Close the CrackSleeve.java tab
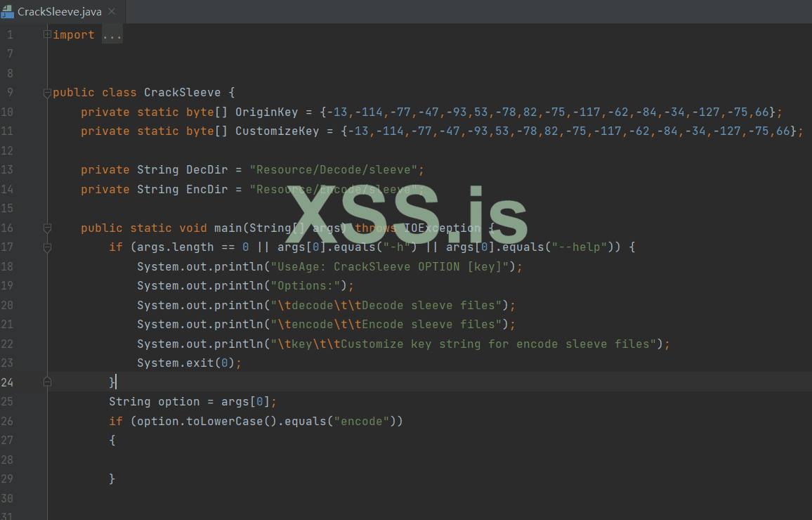The width and height of the screenshot is (812, 520). pyautogui.click(x=112, y=11)
